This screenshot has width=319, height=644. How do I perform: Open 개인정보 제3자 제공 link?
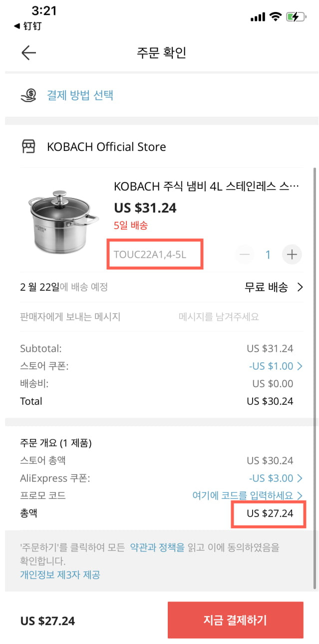click(60, 575)
